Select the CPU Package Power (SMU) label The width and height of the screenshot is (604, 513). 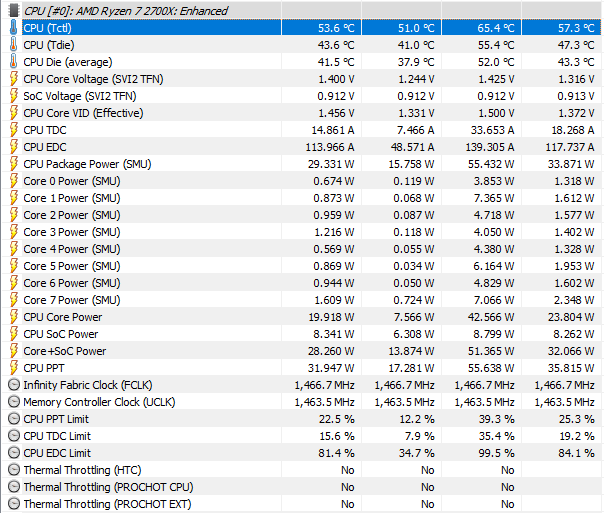[x=87, y=164]
